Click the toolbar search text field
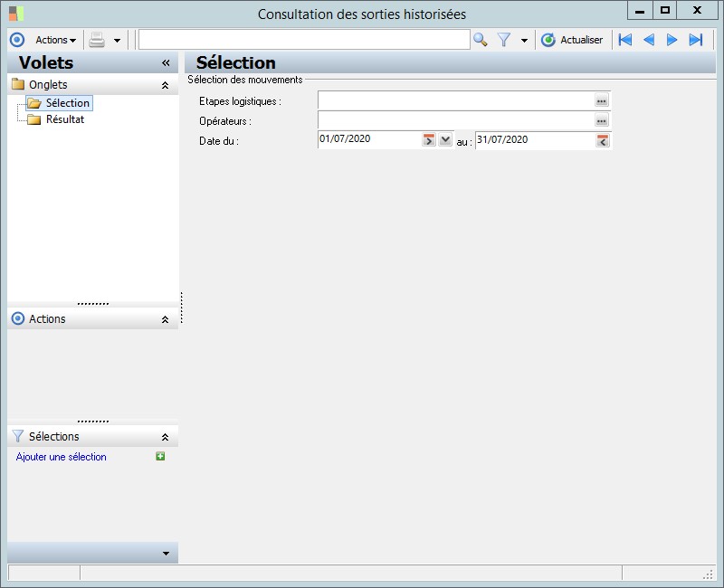This screenshot has width=724, height=588. tap(304, 40)
